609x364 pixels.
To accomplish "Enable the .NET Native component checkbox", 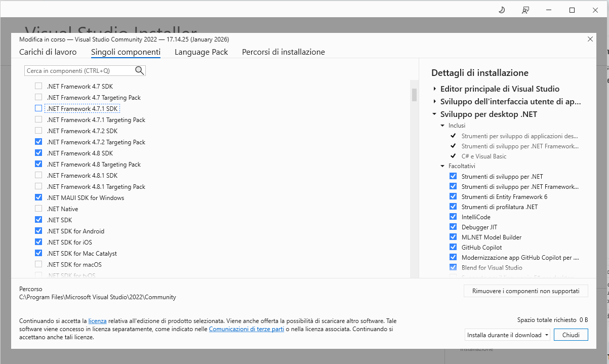I will 38,209.
